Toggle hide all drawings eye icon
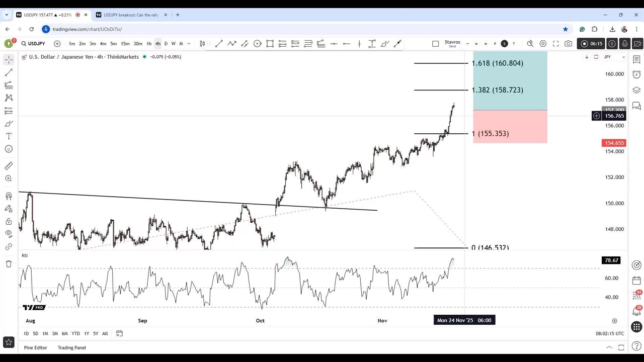The height and width of the screenshot is (362, 644). click(9, 234)
